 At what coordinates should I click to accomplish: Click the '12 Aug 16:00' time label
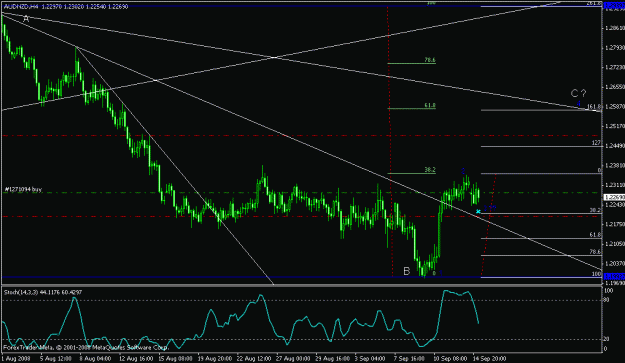click(136, 359)
